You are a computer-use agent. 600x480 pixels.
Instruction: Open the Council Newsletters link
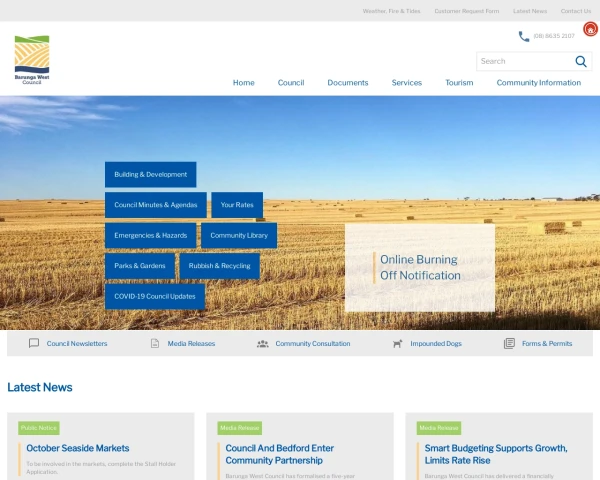pyautogui.click(x=77, y=344)
